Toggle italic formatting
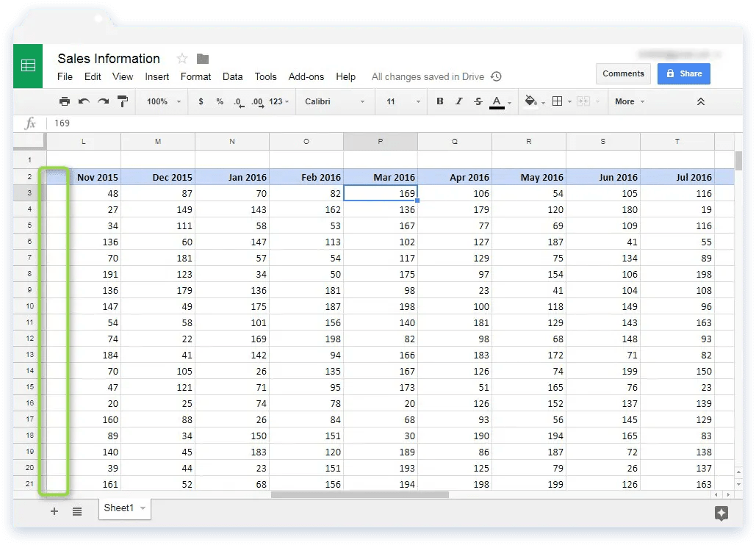This screenshot has width=756, height=545. (x=458, y=101)
